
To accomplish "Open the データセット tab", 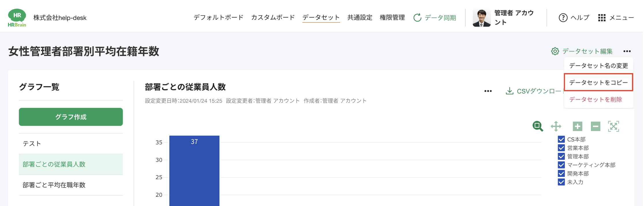I will pyautogui.click(x=321, y=18).
